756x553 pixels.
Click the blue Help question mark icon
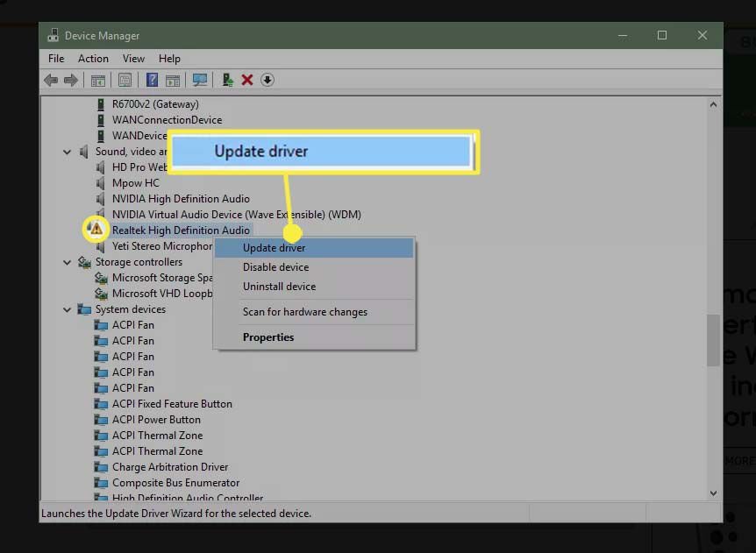pos(152,80)
